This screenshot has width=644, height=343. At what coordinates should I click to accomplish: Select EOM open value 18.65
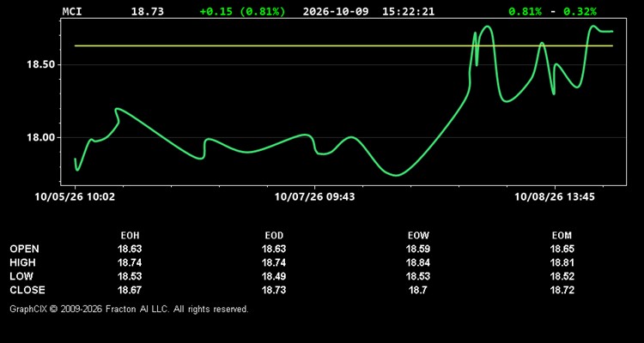(562, 249)
